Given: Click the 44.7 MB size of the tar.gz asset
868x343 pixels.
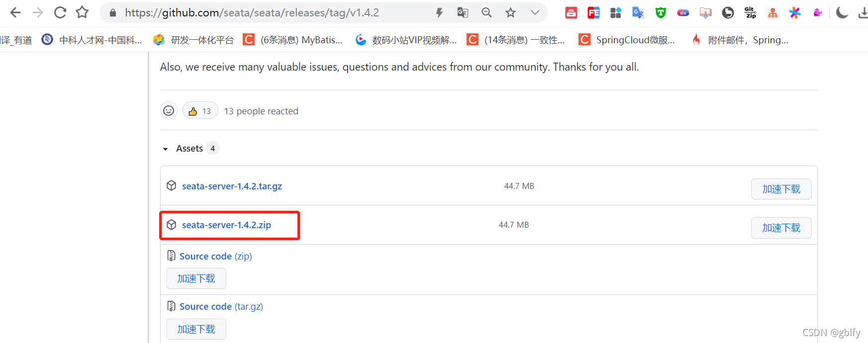Looking at the screenshot, I should [x=519, y=186].
